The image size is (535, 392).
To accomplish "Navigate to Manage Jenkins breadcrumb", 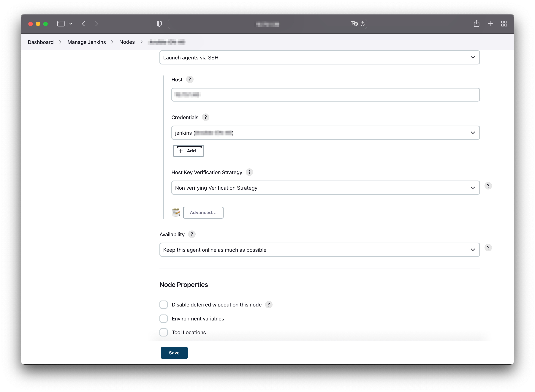I will pos(86,42).
